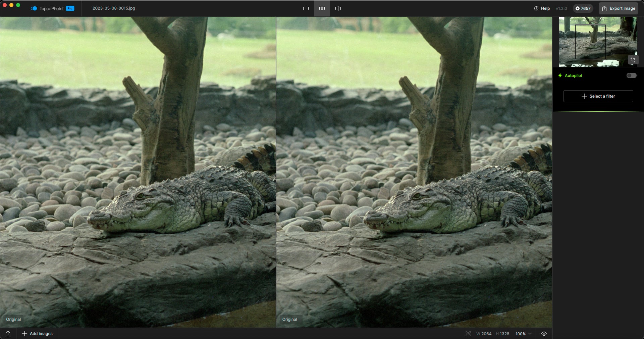644x339 pixels.
Task: Open the 7657 credits indicator
Action: pos(583,8)
